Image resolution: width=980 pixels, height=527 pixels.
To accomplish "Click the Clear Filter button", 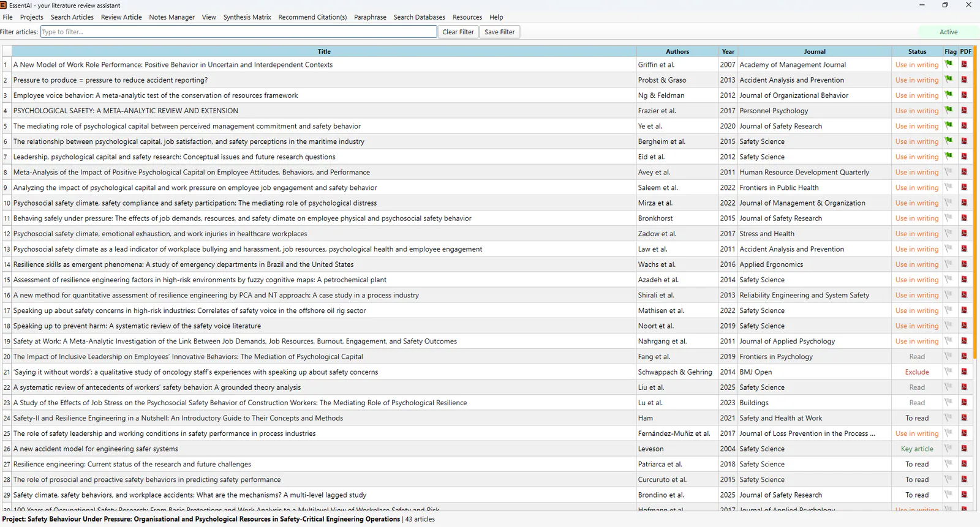I will click(458, 32).
